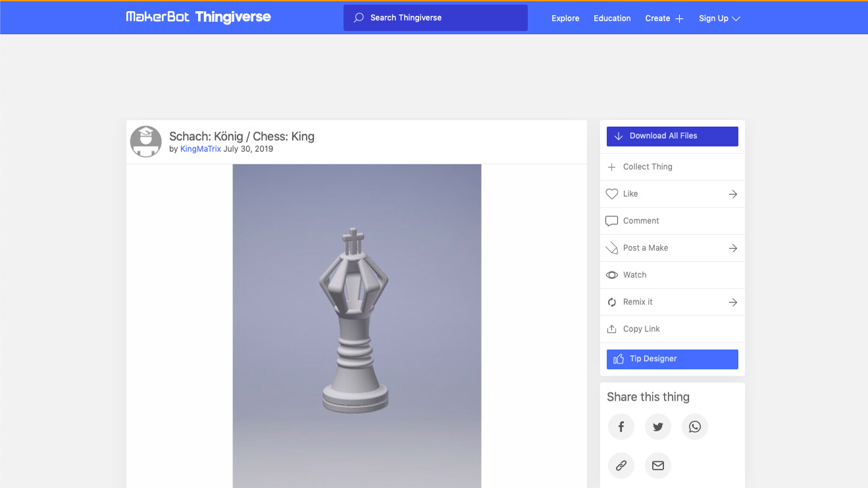Click the Post a Make label
The height and width of the screenshot is (488, 868).
tap(646, 248)
